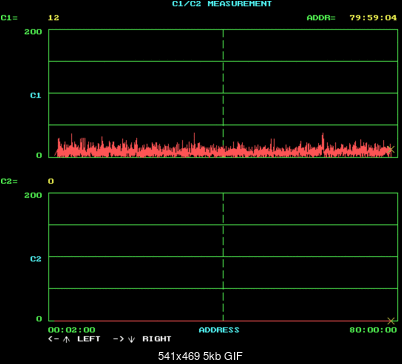Click the ADDRESS axis label
The height and width of the screenshot is (364, 402).
(219, 330)
